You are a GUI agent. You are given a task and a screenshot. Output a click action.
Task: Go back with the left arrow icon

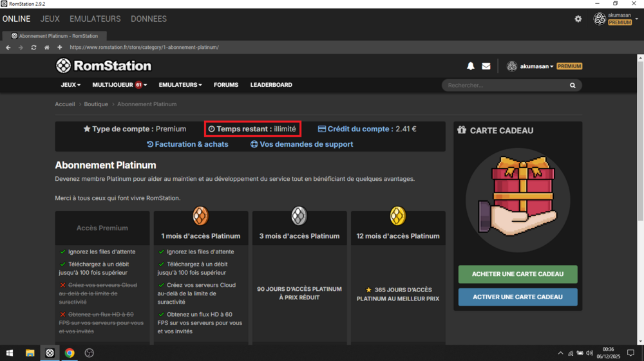[8, 48]
